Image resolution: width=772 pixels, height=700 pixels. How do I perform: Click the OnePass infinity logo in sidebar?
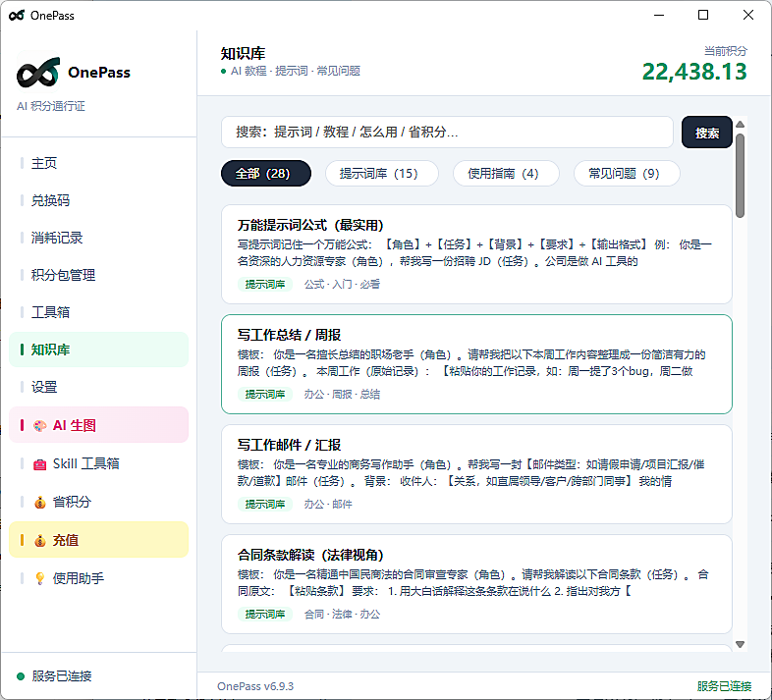[x=38, y=73]
